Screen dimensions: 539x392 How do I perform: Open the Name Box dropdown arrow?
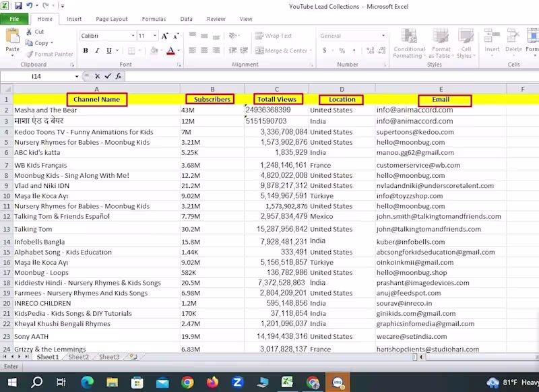coord(77,76)
